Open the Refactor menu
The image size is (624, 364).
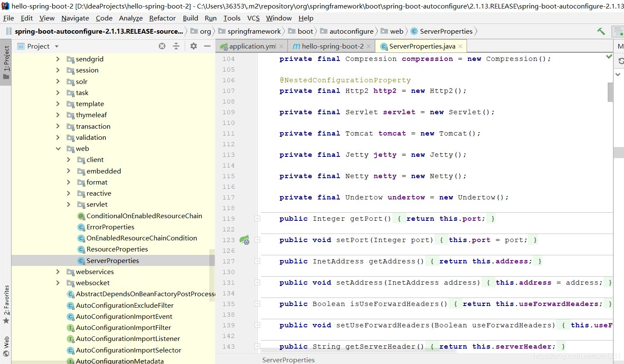pos(162,18)
